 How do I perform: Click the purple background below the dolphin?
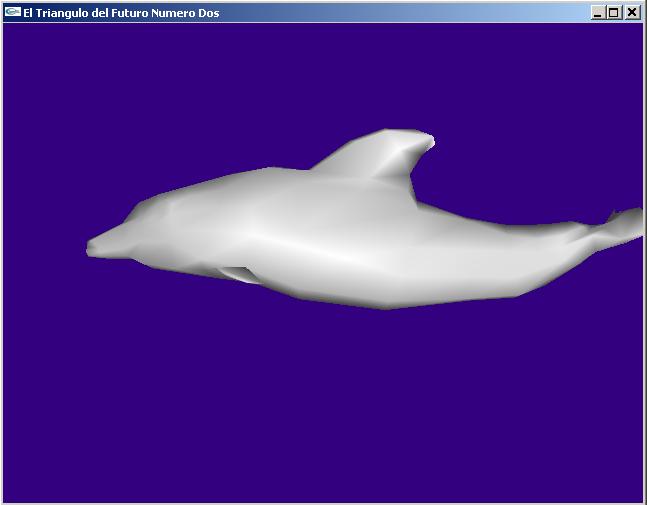tap(320, 410)
